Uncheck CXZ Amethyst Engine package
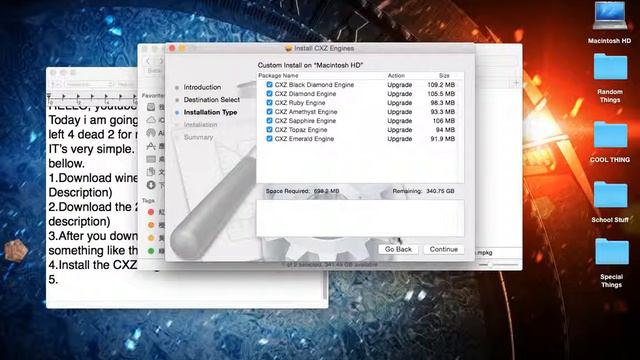The height and width of the screenshot is (360, 640). point(269,111)
